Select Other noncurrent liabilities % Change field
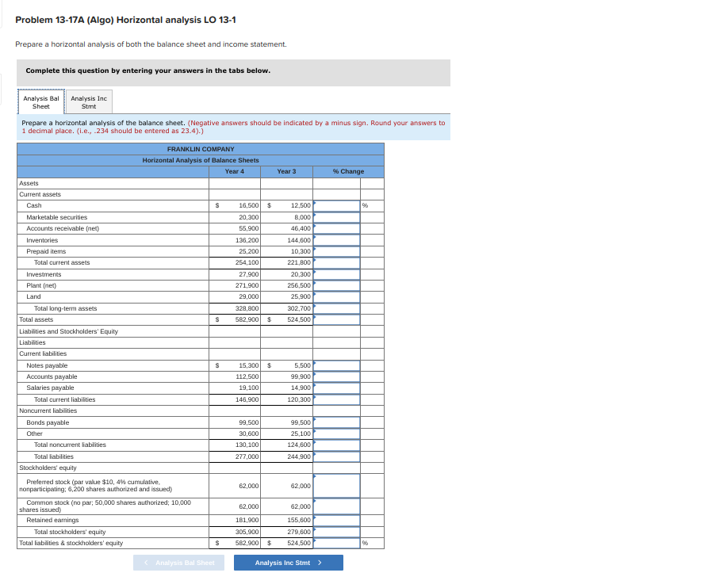The image size is (724, 588). [x=336, y=433]
